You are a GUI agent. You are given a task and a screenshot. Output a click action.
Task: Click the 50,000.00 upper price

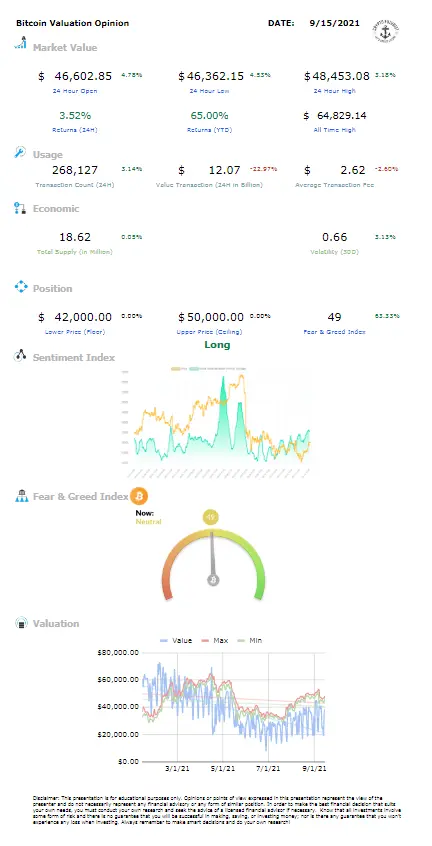(215, 317)
